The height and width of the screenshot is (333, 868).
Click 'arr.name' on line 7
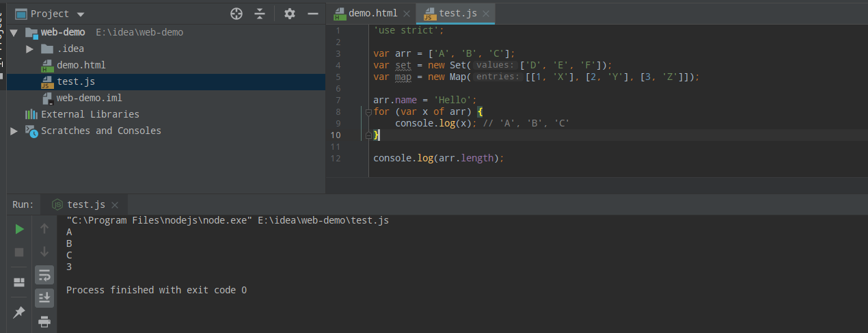pyautogui.click(x=395, y=100)
